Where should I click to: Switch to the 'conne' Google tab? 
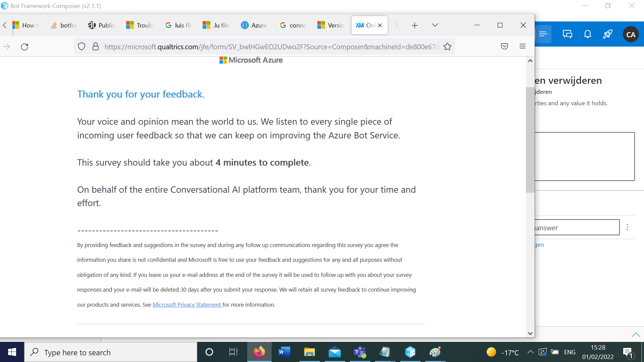pyautogui.click(x=293, y=25)
